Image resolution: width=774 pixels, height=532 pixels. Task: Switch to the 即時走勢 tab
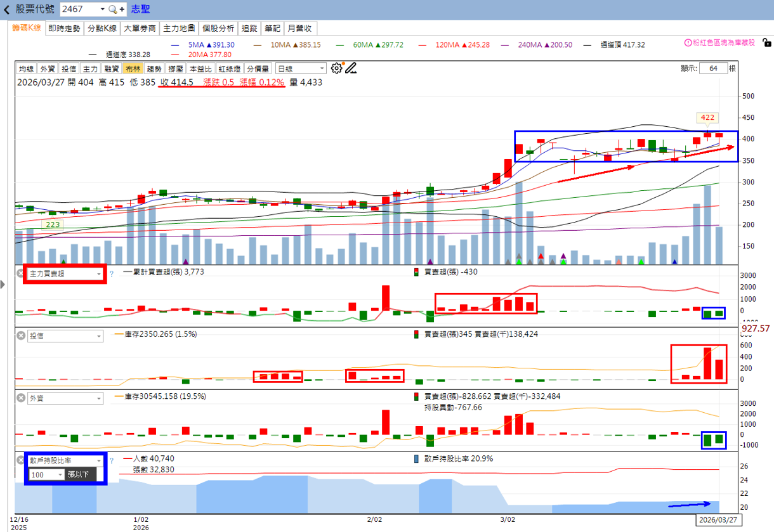(64, 28)
